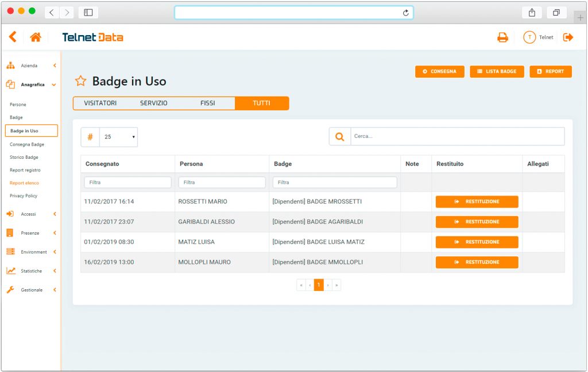
Task: Click the Azienda org-chart icon
Action: pyautogui.click(x=10, y=66)
